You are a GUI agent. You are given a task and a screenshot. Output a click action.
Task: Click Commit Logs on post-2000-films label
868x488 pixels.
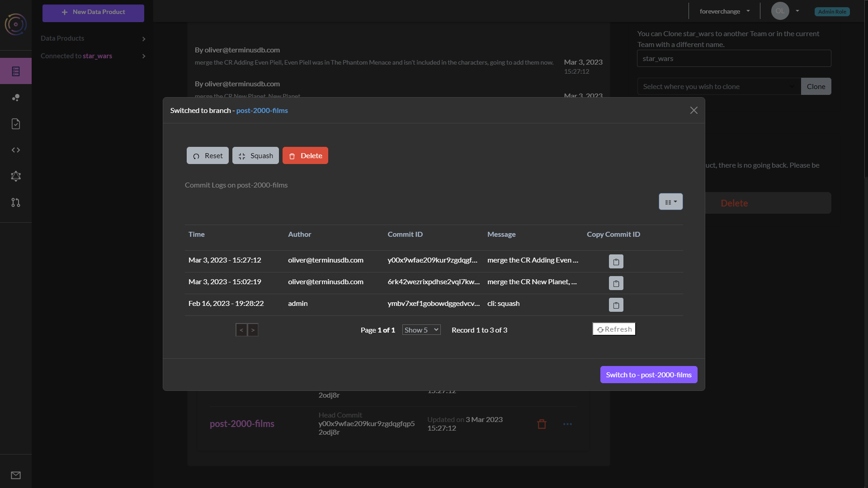coord(236,185)
